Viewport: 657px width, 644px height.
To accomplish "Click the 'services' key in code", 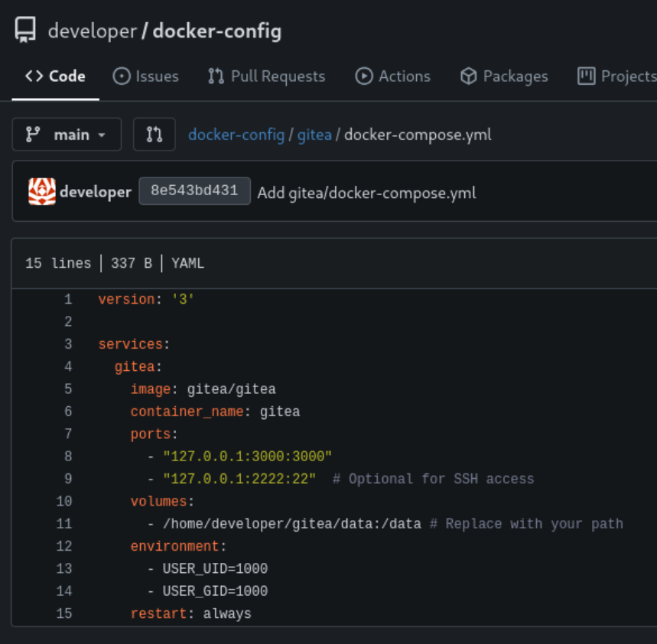I will (130, 344).
